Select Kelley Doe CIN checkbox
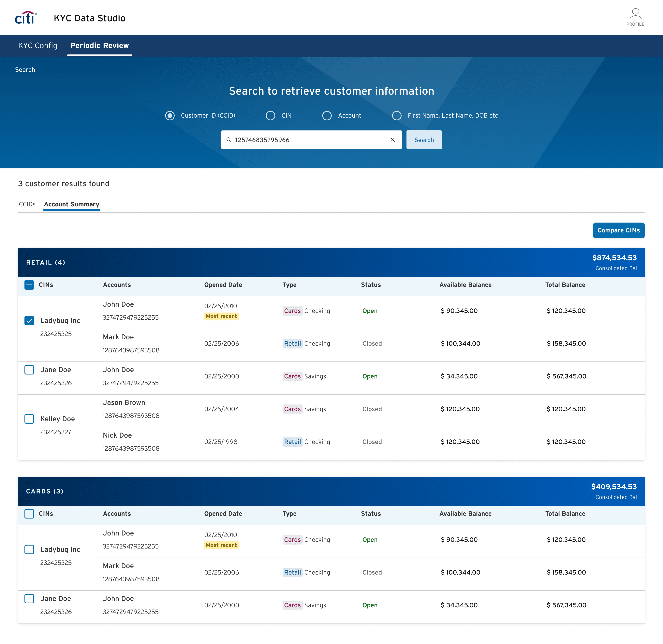 (x=29, y=419)
